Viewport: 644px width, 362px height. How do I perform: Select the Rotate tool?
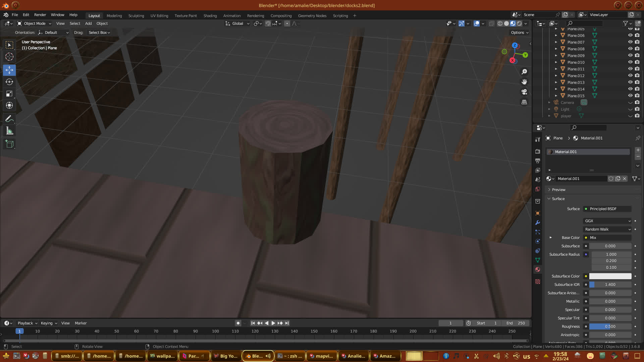9,82
